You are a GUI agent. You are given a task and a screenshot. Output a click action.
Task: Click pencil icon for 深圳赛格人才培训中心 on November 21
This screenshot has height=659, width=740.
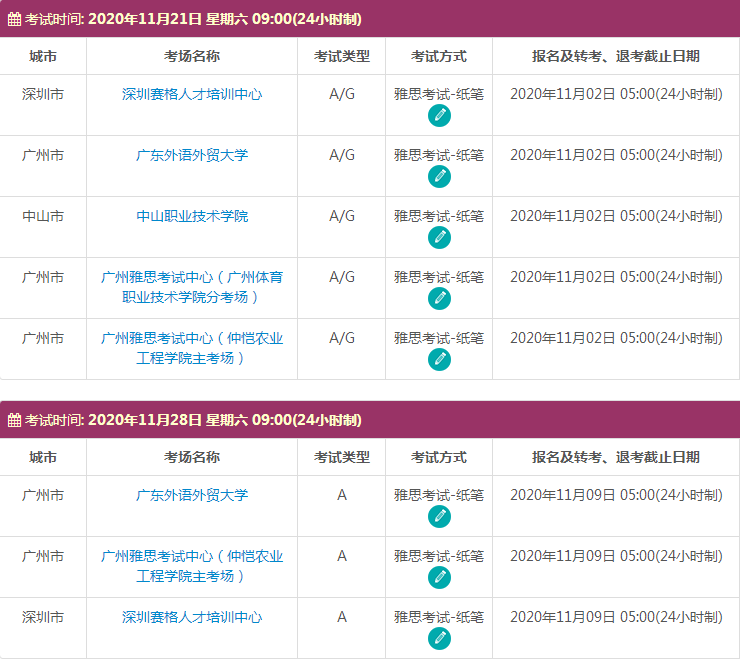coord(439,116)
